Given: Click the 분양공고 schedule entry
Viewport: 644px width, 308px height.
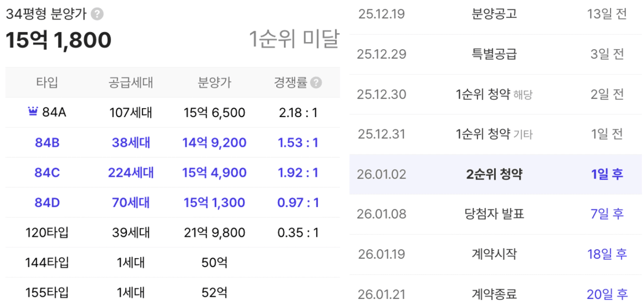Looking at the screenshot, I should click(494, 14).
